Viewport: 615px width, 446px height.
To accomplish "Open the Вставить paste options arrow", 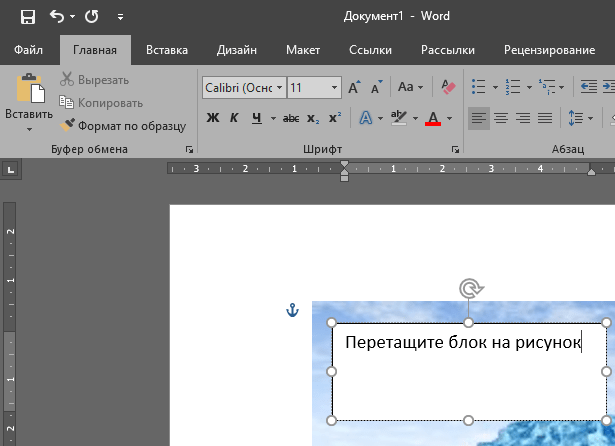I will tap(29, 129).
